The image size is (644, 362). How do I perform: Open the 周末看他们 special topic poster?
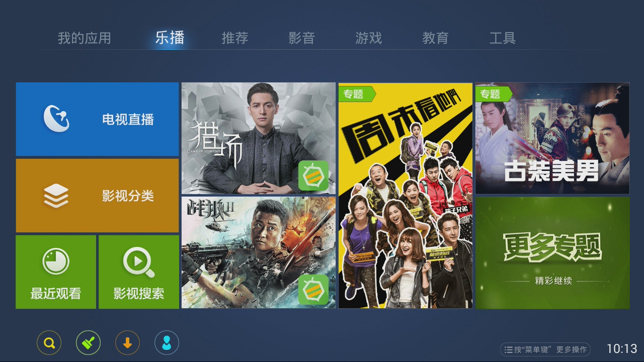(406, 196)
